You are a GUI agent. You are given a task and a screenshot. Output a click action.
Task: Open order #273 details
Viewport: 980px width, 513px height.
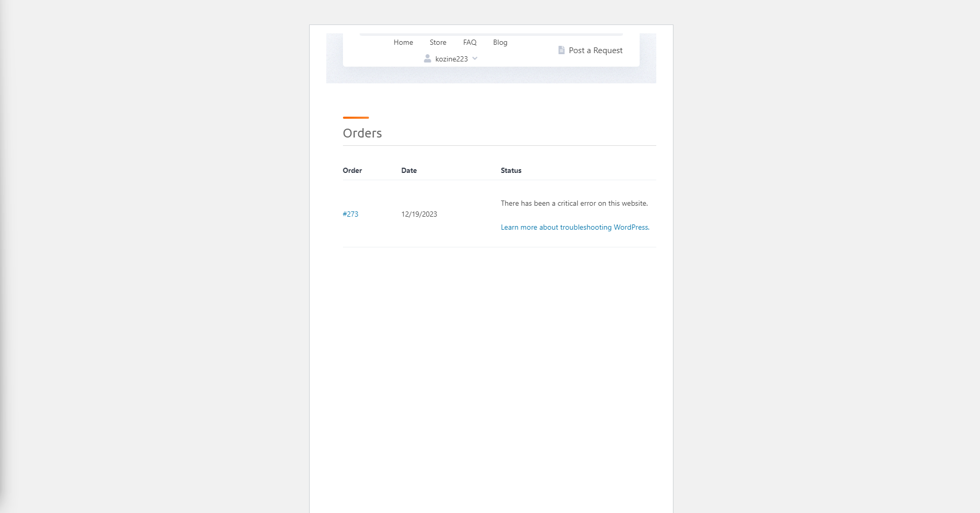coord(350,214)
